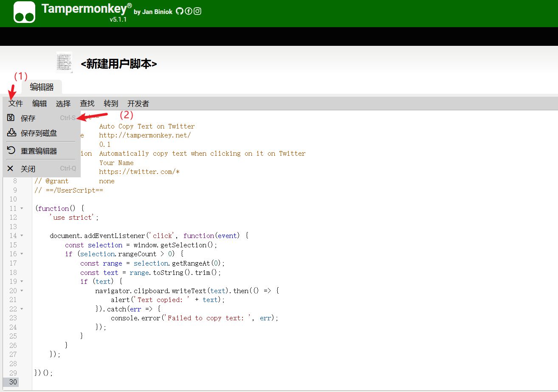Click the '// ==/UserScript==' comment line
Screen dimensions: 558x392
pos(69,190)
